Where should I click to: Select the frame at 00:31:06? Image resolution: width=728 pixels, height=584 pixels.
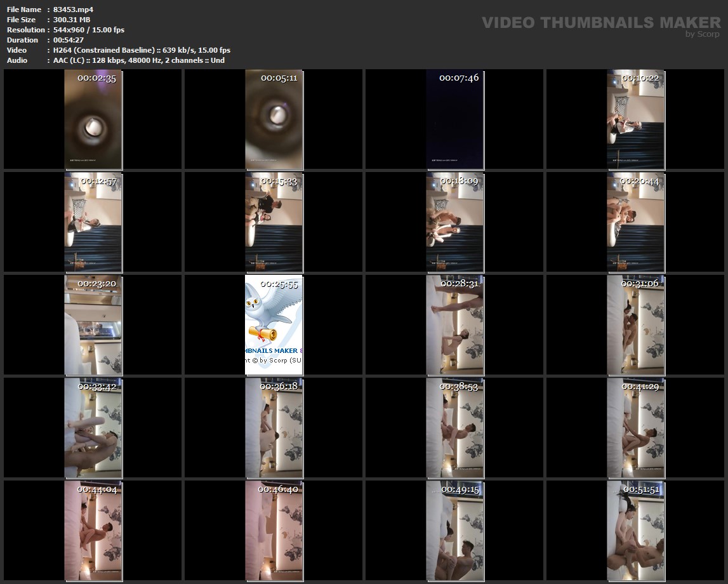click(x=636, y=325)
